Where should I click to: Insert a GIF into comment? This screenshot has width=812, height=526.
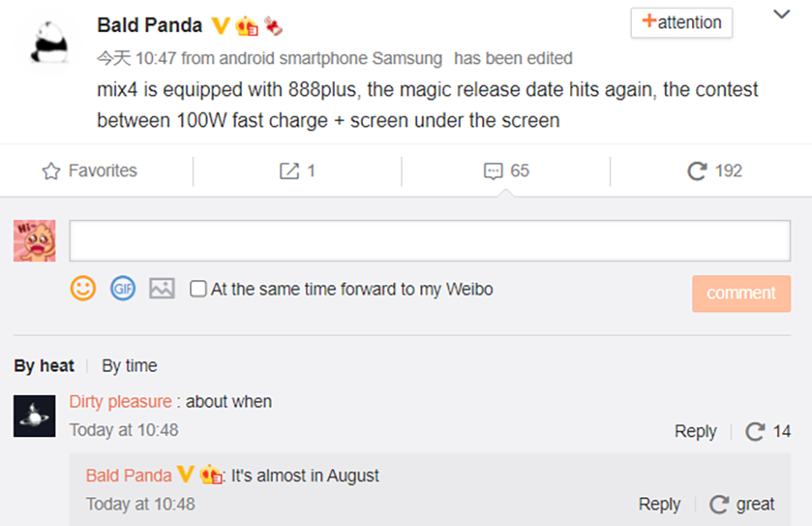[x=123, y=288]
